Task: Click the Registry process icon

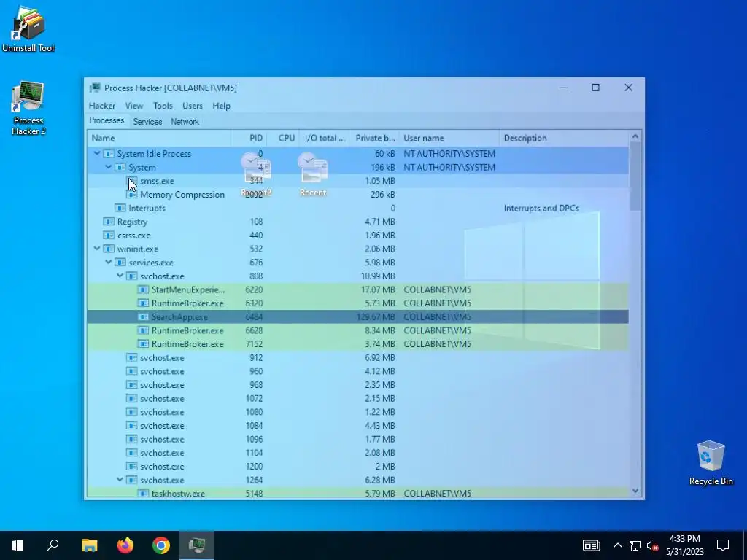Action: [109, 222]
